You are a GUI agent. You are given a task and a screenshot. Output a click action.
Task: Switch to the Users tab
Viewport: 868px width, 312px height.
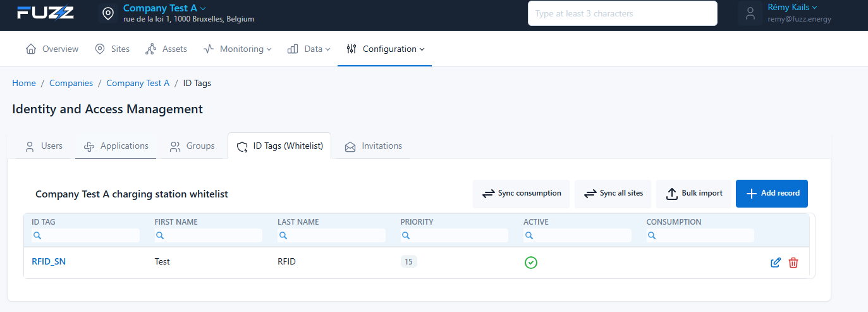point(44,146)
